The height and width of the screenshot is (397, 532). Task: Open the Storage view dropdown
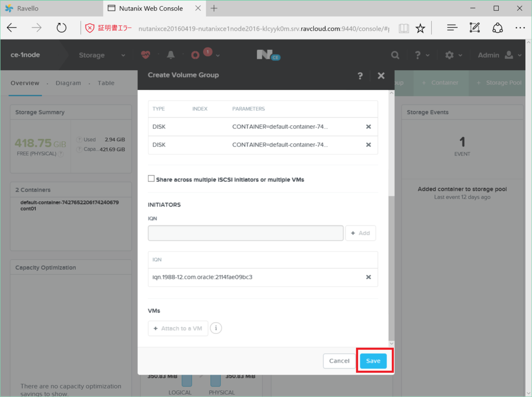[x=102, y=55]
